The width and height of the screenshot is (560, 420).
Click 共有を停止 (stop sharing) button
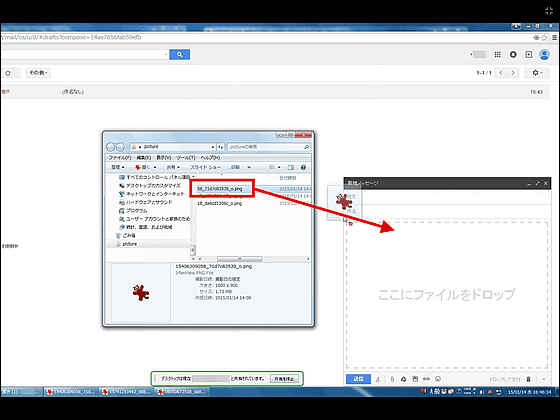pos(284,379)
